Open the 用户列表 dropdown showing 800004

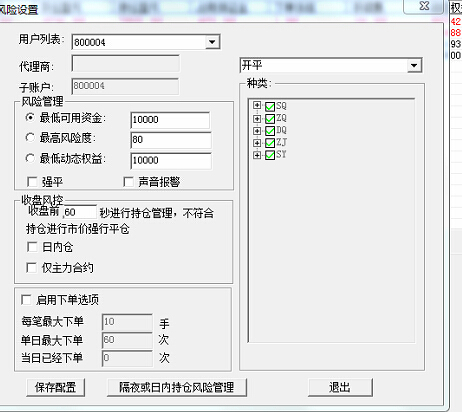(146, 42)
